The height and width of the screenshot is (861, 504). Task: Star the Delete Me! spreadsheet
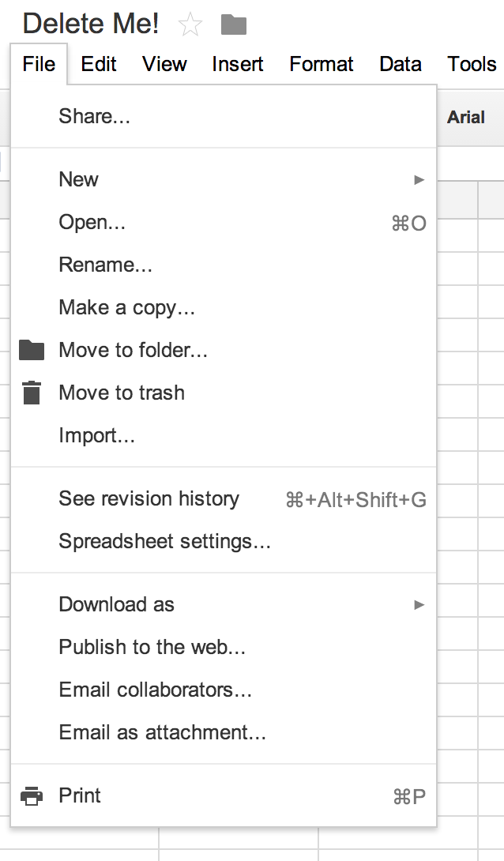click(190, 24)
